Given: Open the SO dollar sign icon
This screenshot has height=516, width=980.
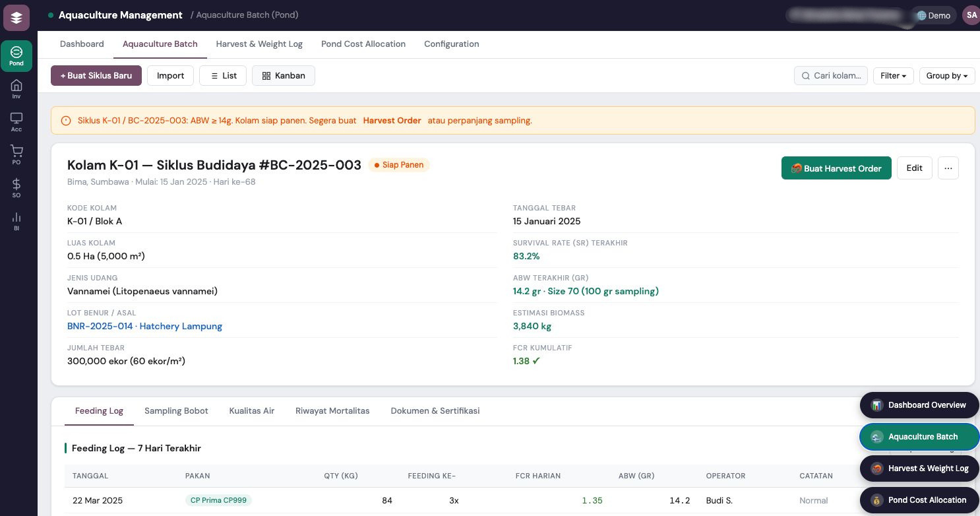Looking at the screenshot, I should point(16,188).
